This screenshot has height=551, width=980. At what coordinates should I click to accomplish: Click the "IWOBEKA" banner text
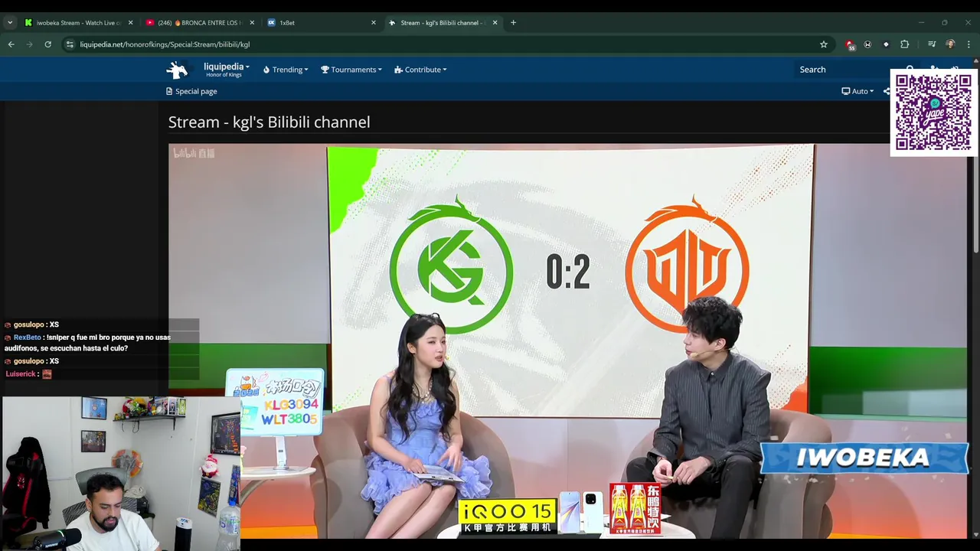click(x=863, y=458)
